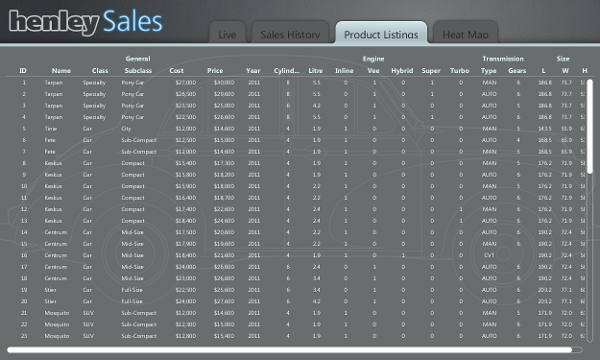Sort by the Name column header
Image resolution: width=600 pixels, height=360 pixels.
(61, 70)
